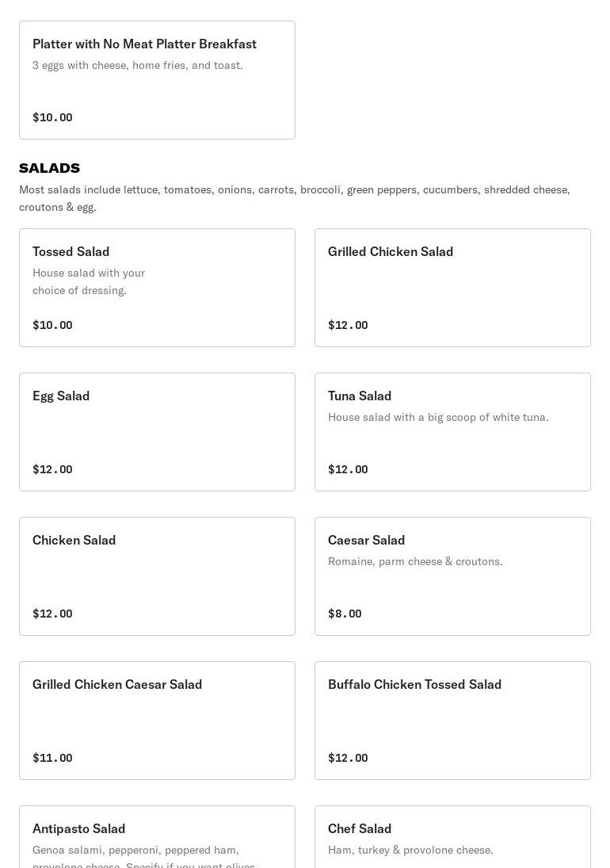
Task: Click the Ham, turkey & provolone description
Action: 410,850
